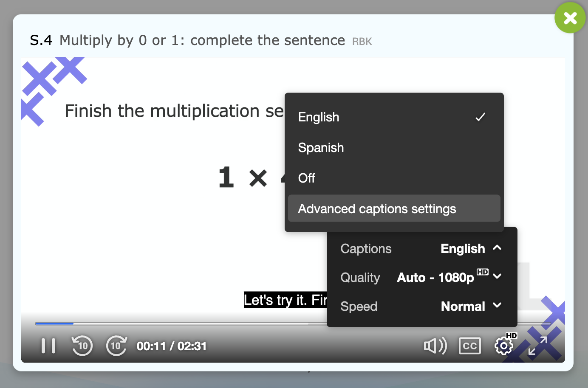Pause the video playback
This screenshot has height=388, width=588.
[48, 346]
